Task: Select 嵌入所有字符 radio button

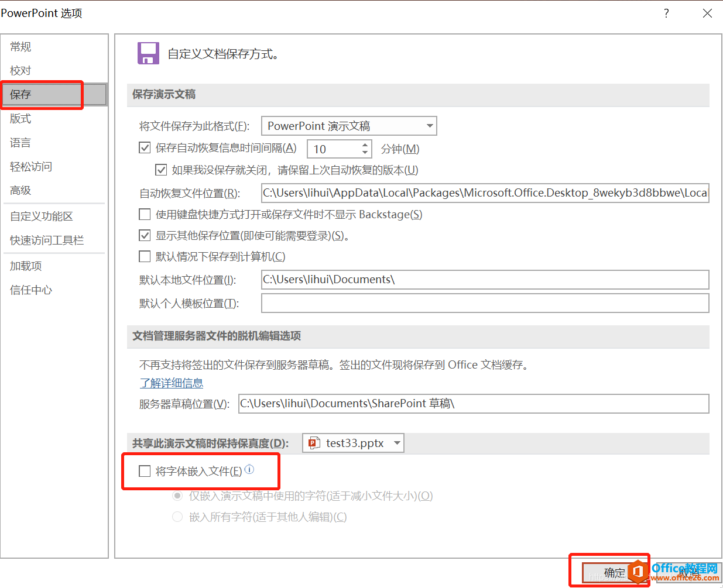Action: click(177, 517)
